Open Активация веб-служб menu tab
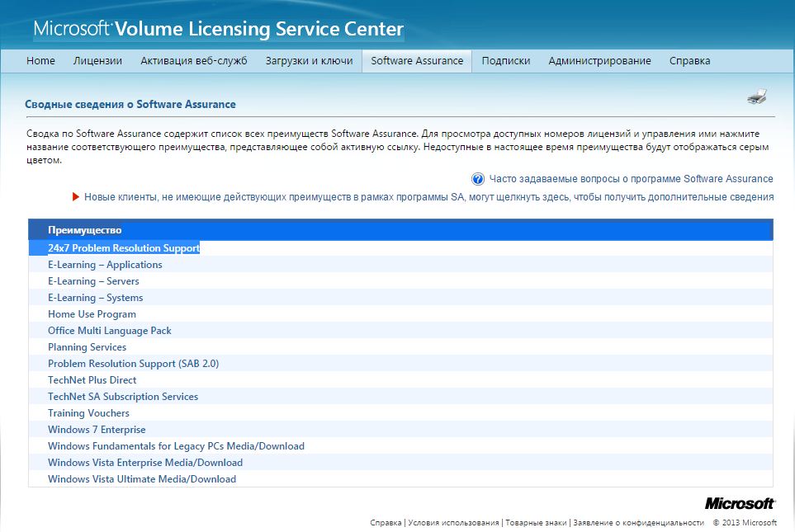Viewport: 795px width, 532px height. click(x=193, y=61)
